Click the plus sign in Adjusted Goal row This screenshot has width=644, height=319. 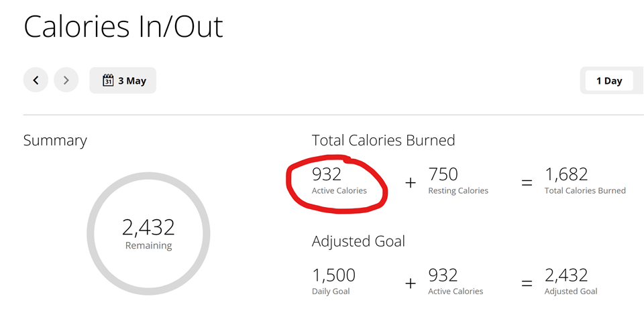[411, 283]
